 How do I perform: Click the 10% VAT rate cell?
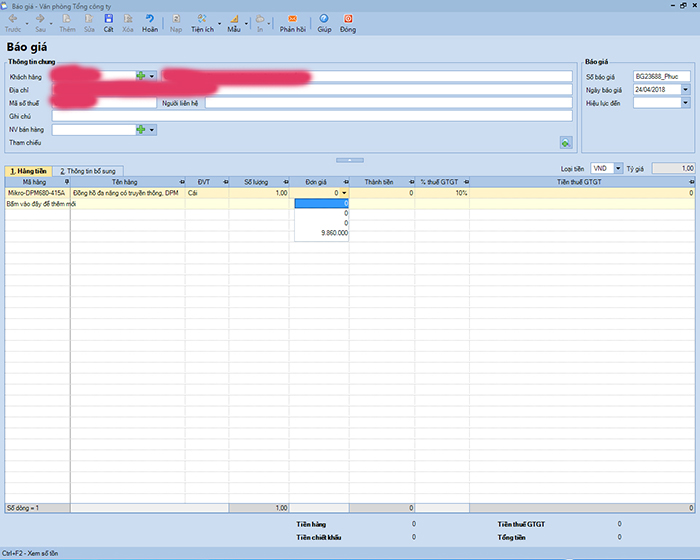(442, 193)
